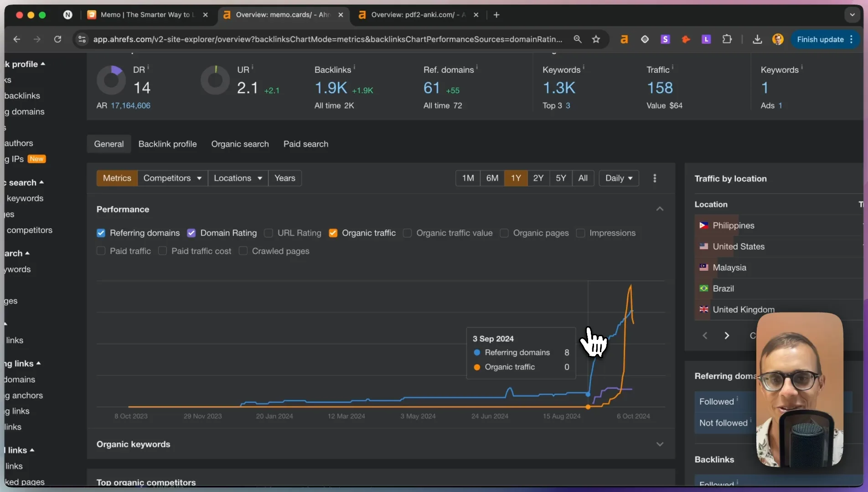Select the All time range button

coord(583,178)
